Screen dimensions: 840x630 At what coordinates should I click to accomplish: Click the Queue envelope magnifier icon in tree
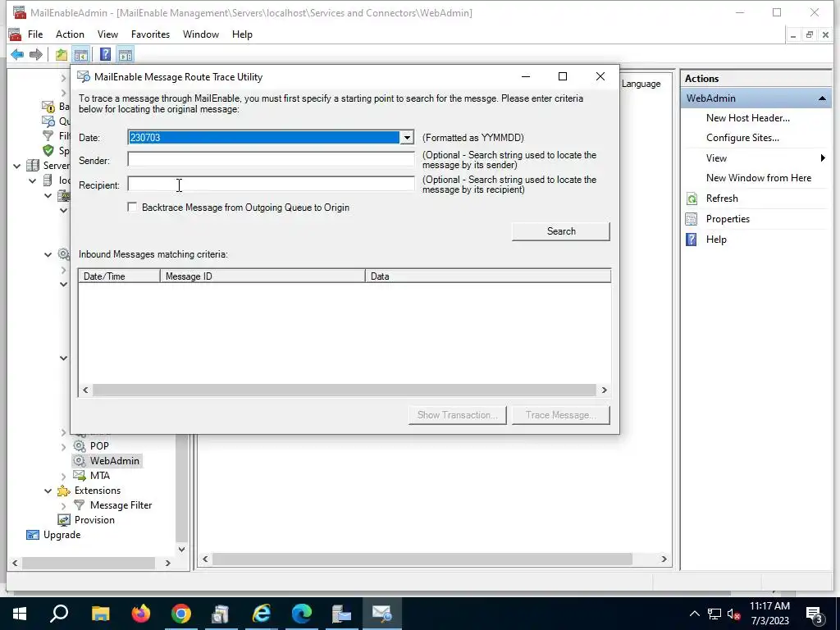click(48, 121)
